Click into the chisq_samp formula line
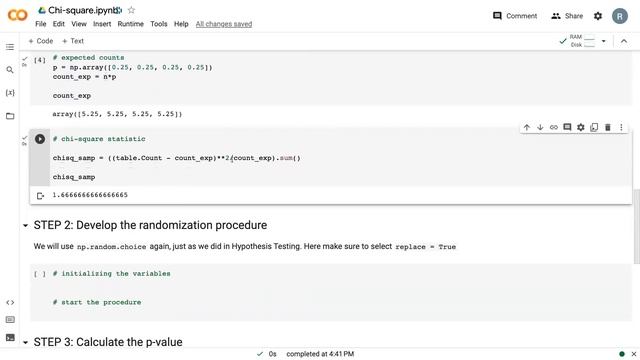 click(x=176, y=158)
